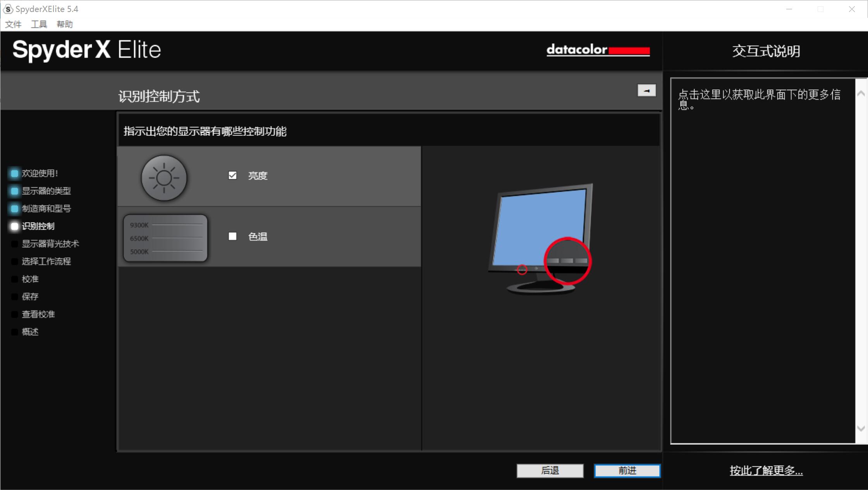Minimize the SpyderXElite window

pyautogui.click(x=789, y=9)
